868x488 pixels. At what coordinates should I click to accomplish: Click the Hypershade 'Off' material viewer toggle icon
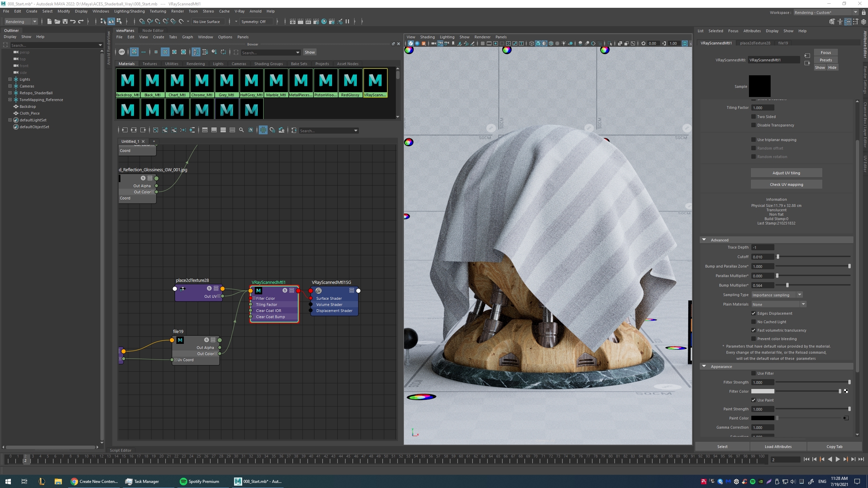click(x=122, y=52)
